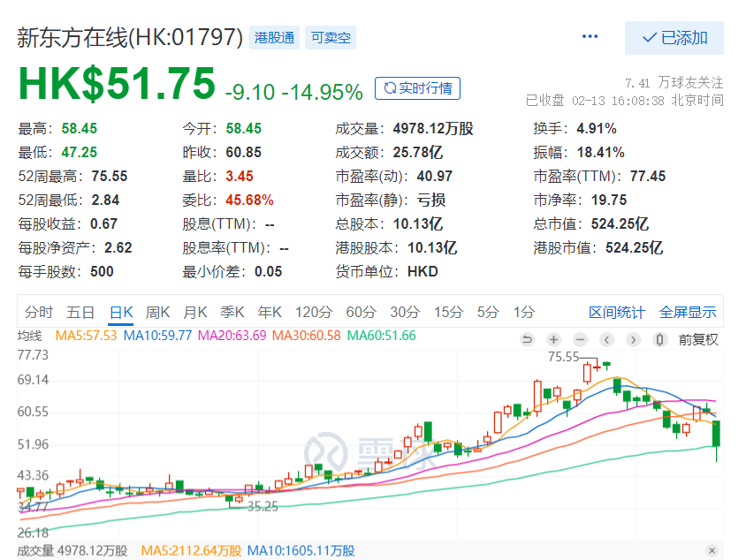Click the 换手 4.91% value

point(597,128)
